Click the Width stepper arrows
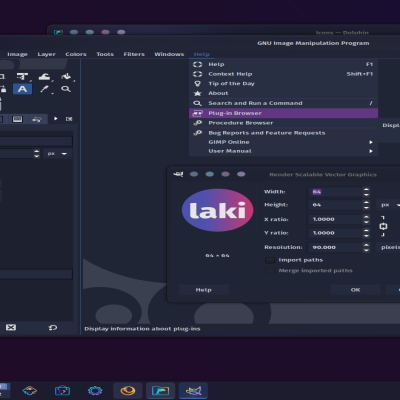400x400 pixels. (366, 192)
